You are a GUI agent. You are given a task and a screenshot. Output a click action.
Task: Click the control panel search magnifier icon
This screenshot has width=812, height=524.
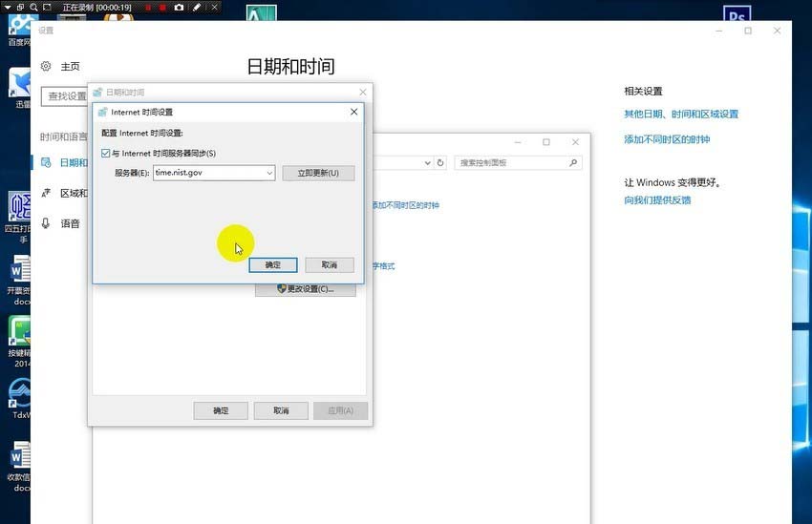point(573,162)
